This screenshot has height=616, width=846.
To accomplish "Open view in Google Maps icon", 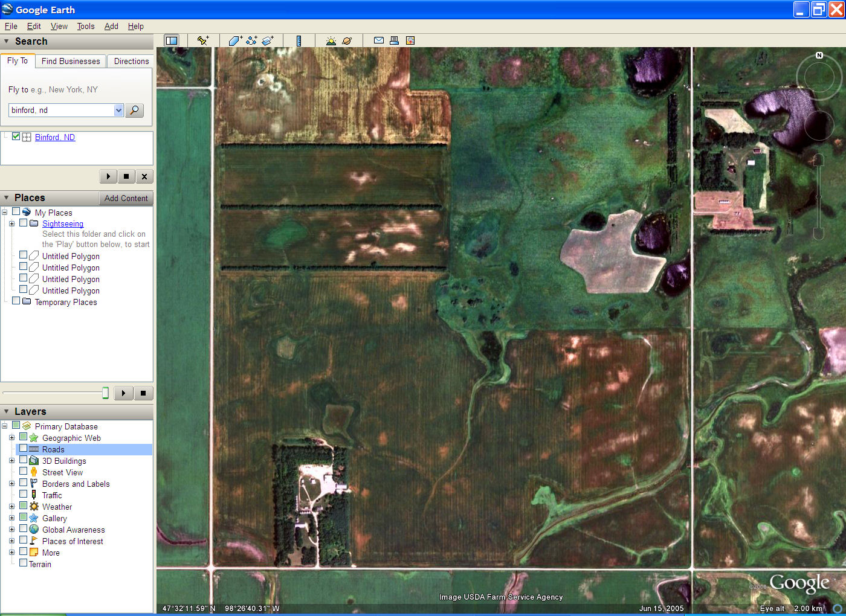I will click(410, 40).
